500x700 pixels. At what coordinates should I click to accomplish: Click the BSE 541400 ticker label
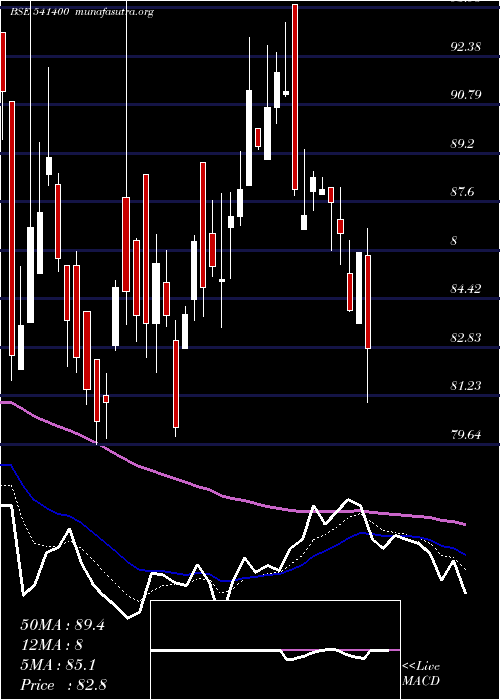point(39,12)
